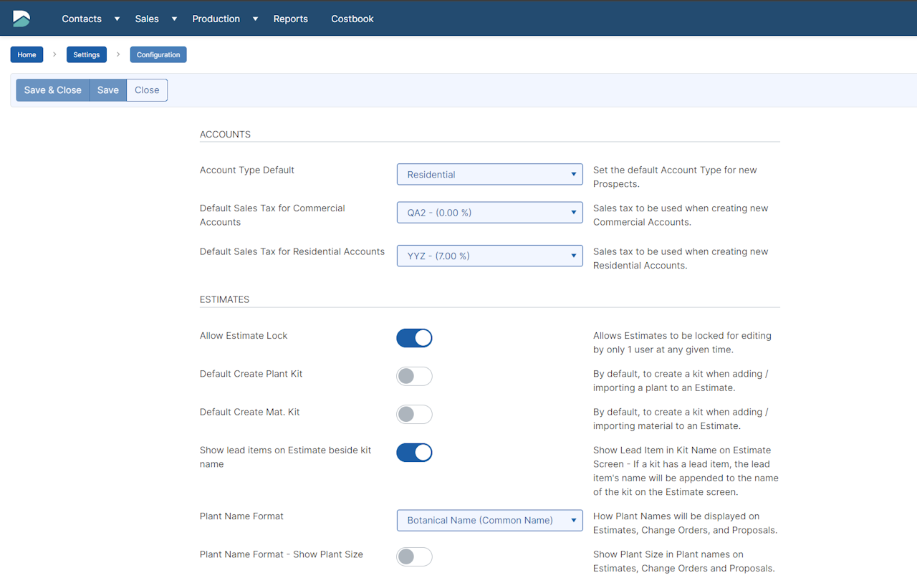Screen dimensions: 917x588
Task: Turn on Default Create Mat. Kit
Action: [x=414, y=414]
